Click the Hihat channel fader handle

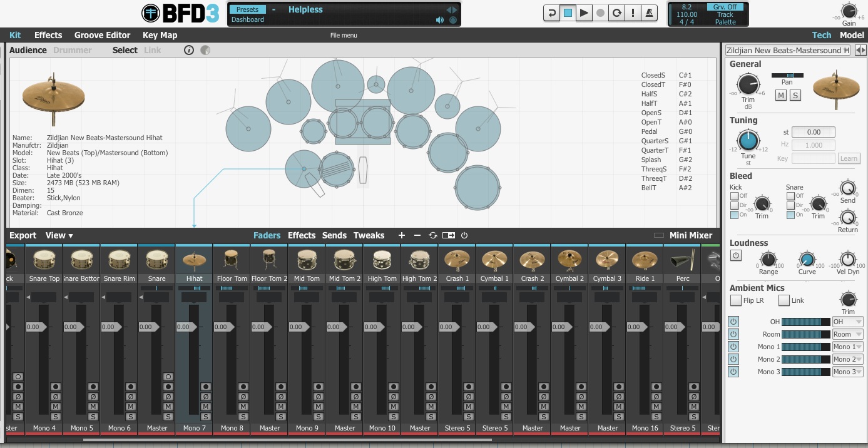185,327
